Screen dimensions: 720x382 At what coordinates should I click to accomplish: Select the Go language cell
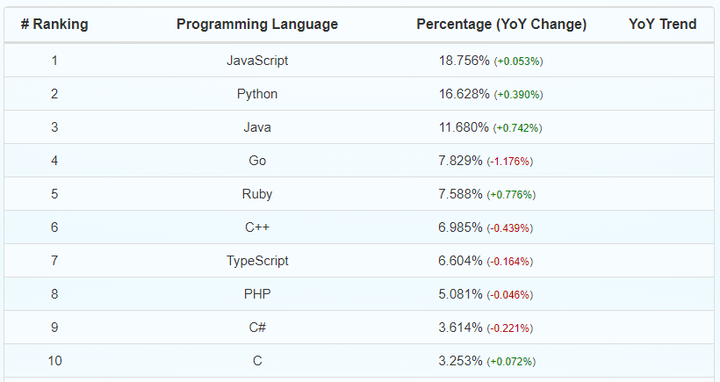click(x=257, y=161)
